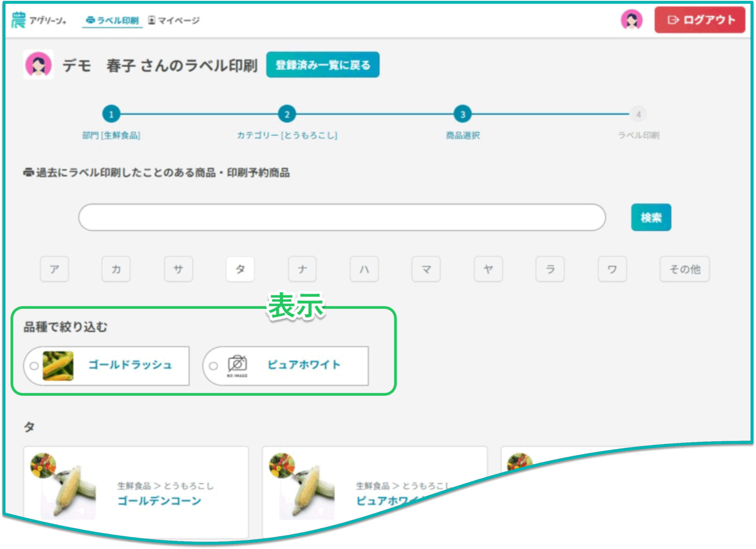This screenshot has height=549, width=756.
Task: Click step 1 circle 部門 in progress bar
Action: click(111, 114)
